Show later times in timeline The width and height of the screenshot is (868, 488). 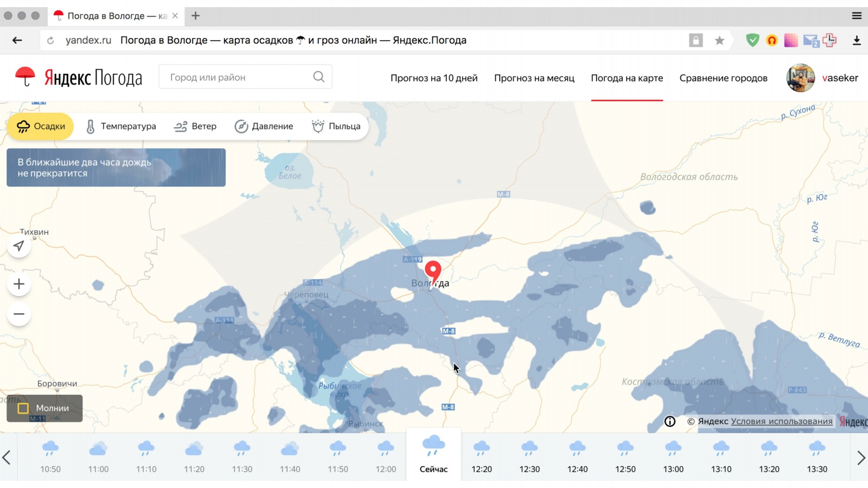pos(860,458)
